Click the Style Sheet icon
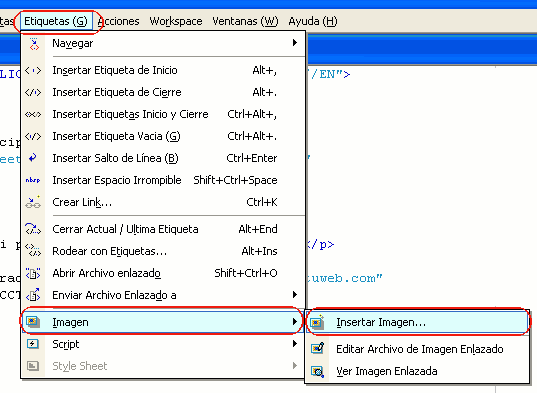 (33, 366)
